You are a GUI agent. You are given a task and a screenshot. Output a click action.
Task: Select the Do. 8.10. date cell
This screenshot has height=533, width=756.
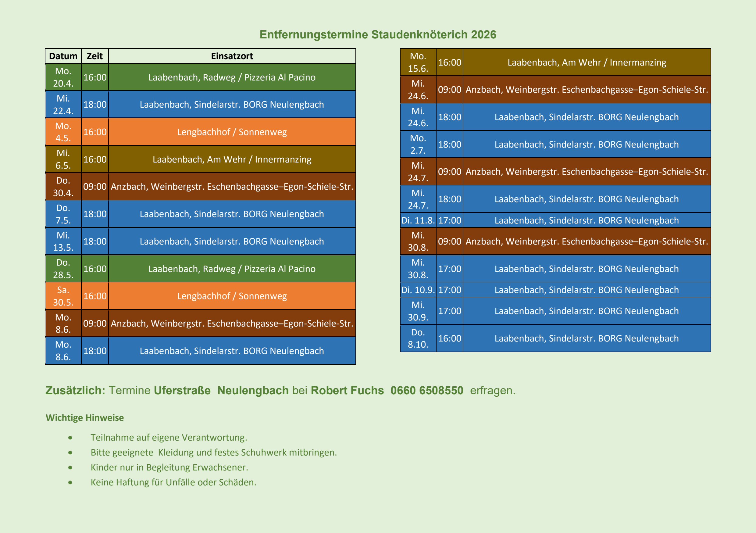pos(418,338)
